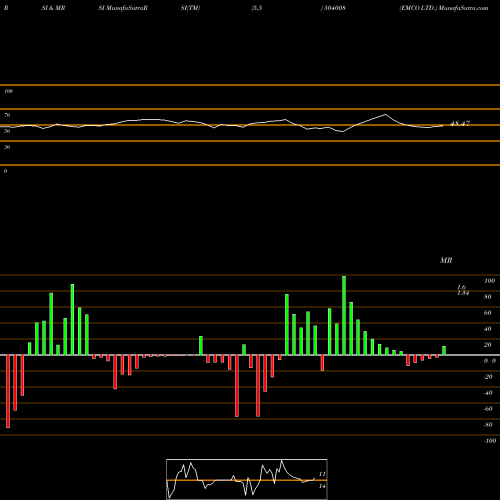Screen dimensions: 500x500
Task: Click the 14 label in mini chart
Action: click(322, 486)
